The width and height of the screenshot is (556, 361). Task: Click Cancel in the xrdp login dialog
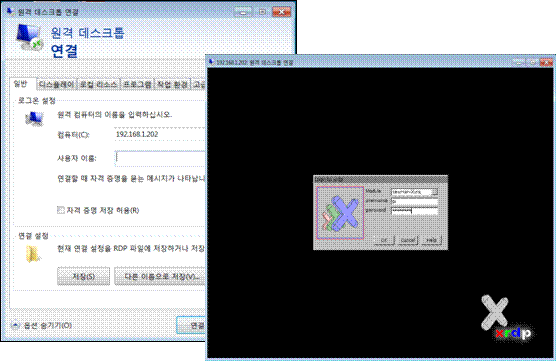point(408,240)
